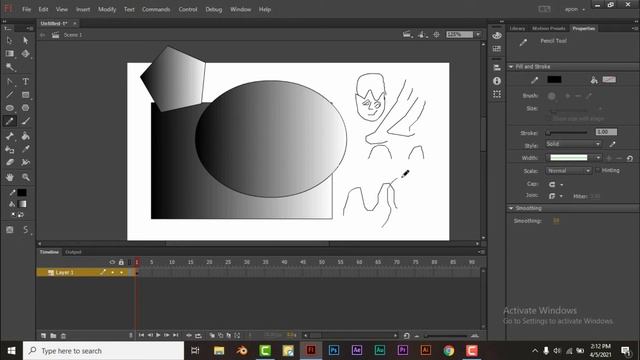
Task: Switch to the Library tab
Action: coord(517,28)
